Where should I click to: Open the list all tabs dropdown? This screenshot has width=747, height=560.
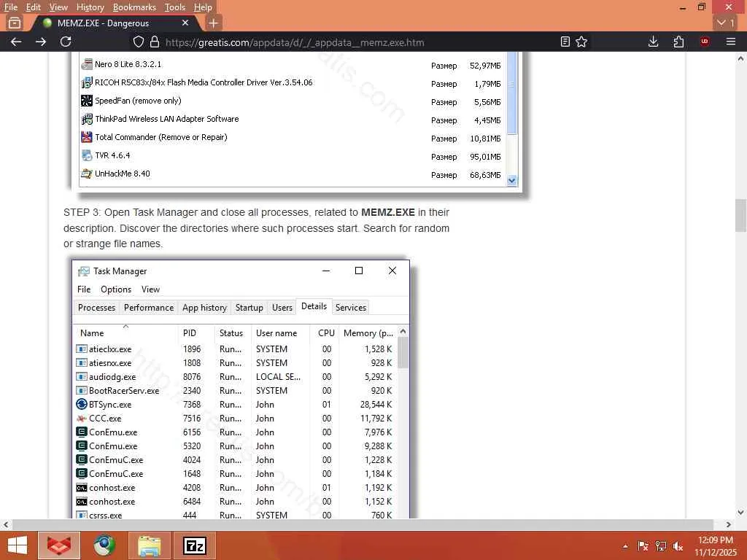click(x=726, y=23)
